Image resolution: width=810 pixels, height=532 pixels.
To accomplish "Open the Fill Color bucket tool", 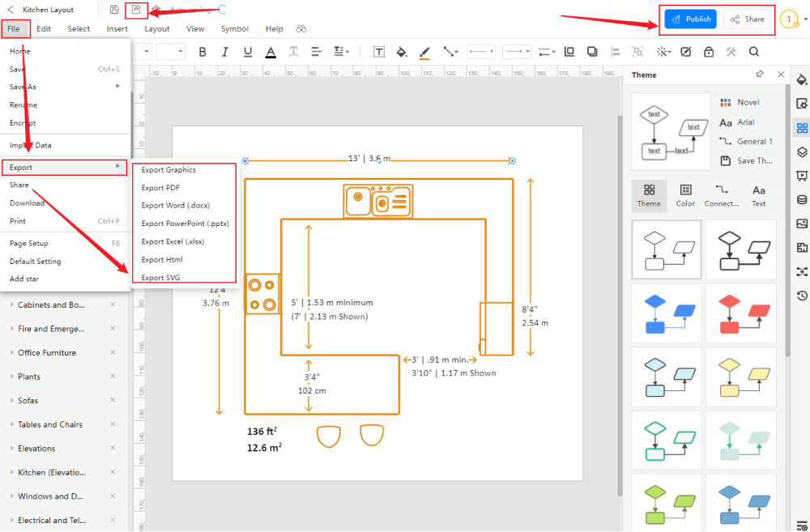I will point(401,52).
